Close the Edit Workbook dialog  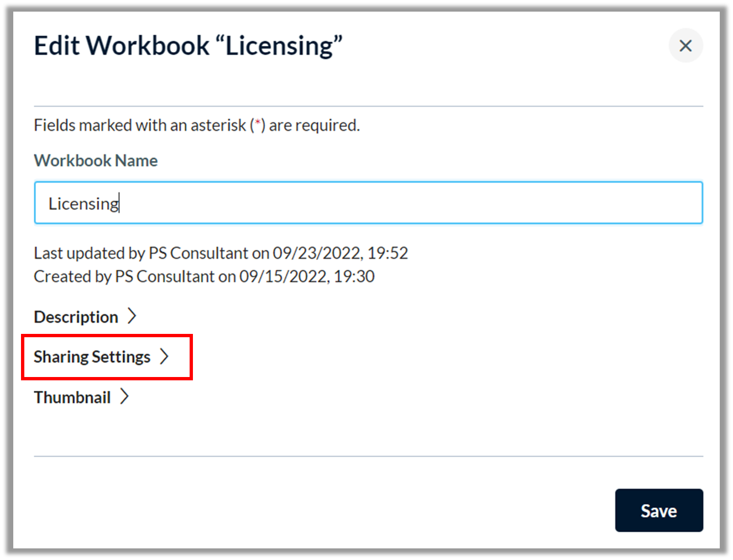pos(685,45)
